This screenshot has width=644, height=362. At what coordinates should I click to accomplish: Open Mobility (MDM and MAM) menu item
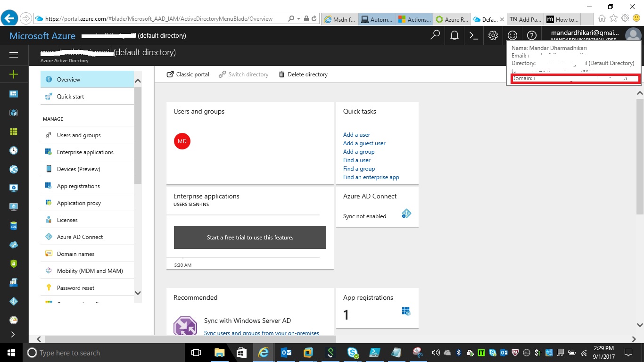[x=87, y=271]
